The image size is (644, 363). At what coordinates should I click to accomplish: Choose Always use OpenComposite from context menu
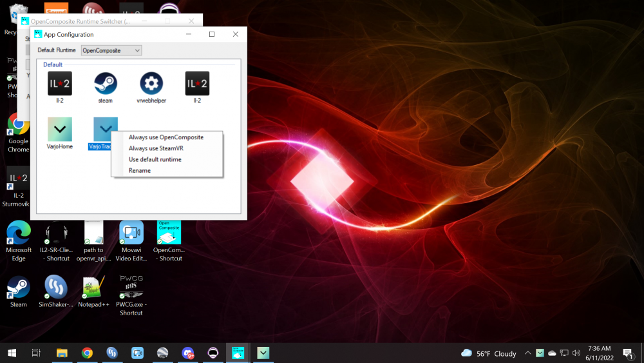[166, 137]
